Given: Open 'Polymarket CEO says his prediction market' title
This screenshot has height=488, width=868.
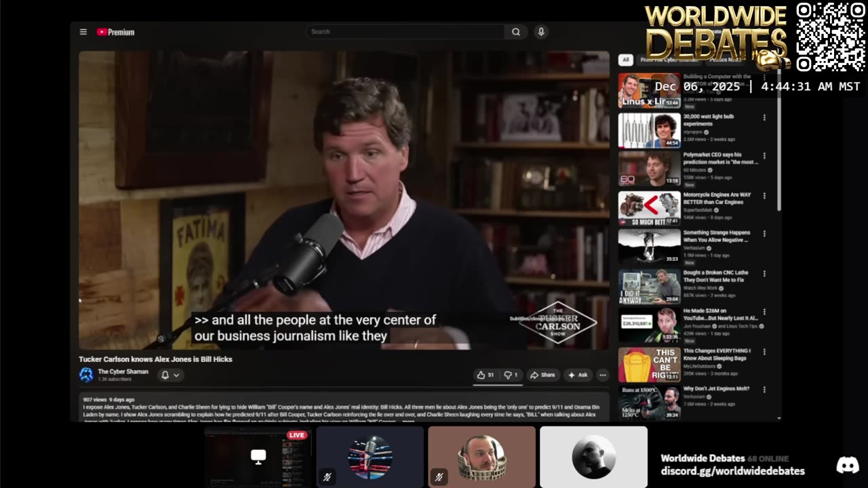Looking at the screenshot, I should point(720,158).
